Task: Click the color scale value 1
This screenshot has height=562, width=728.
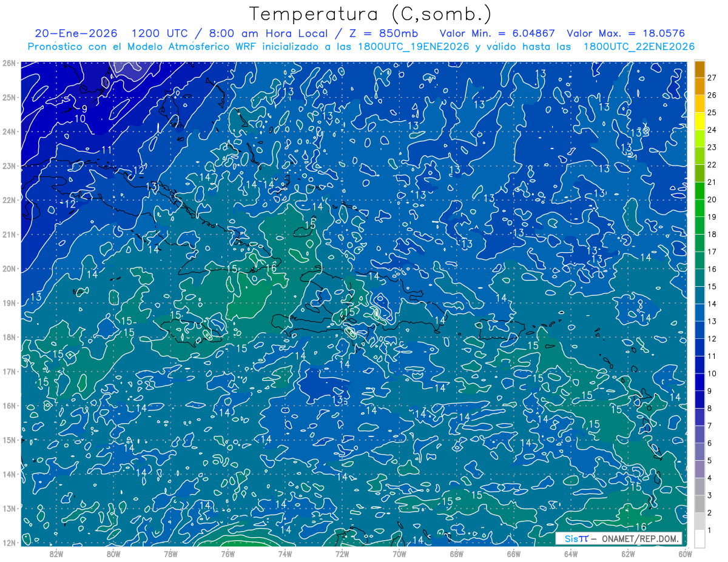Action: 710,530
